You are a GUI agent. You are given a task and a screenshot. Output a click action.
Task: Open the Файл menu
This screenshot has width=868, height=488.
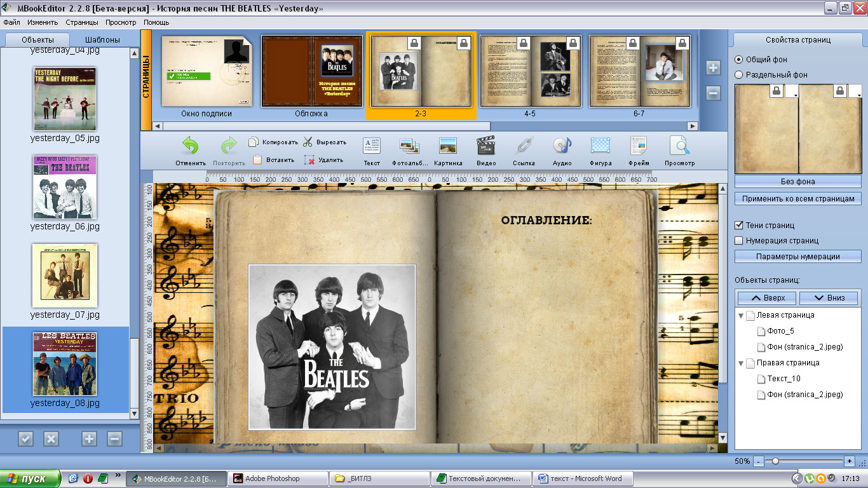[11, 22]
